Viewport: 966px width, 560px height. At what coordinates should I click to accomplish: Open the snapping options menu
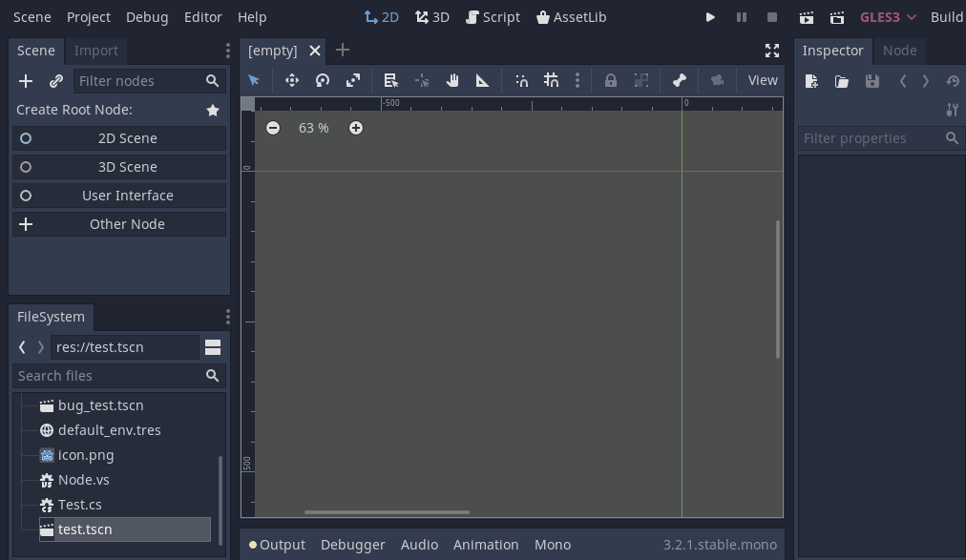(x=577, y=80)
